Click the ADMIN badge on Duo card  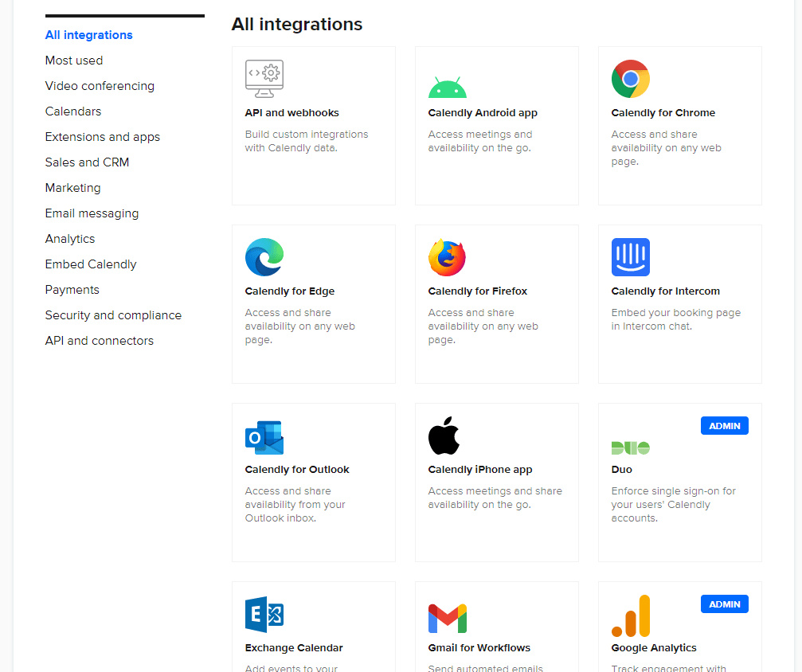[724, 425]
